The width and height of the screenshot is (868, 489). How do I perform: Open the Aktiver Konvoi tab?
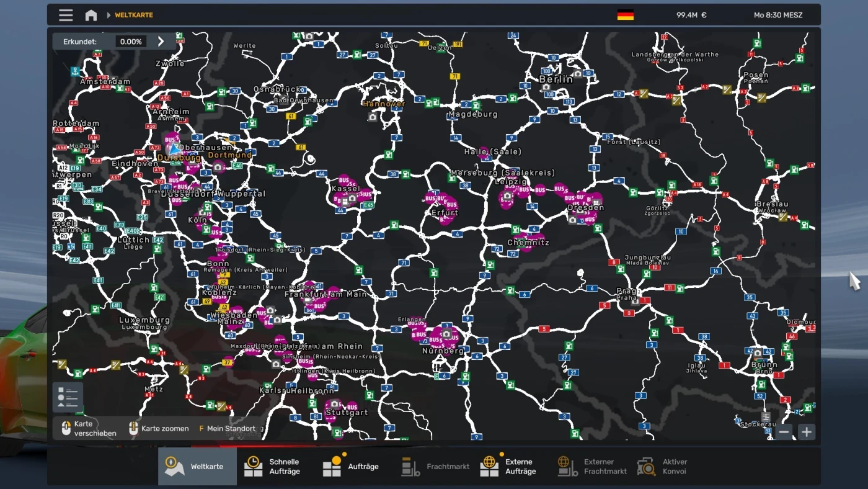[x=663, y=467]
